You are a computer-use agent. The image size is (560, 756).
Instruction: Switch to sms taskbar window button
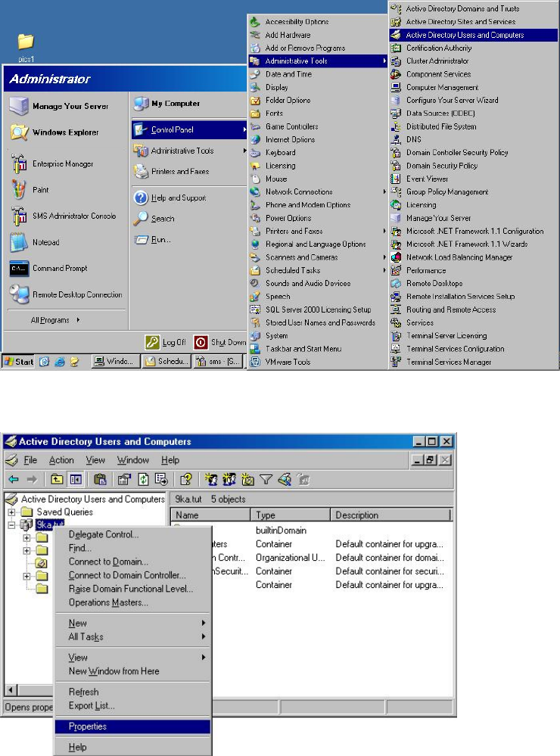tap(217, 361)
